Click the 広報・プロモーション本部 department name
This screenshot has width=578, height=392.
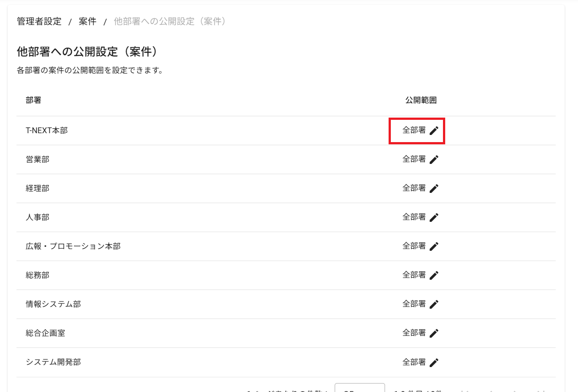tap(73, 246)
